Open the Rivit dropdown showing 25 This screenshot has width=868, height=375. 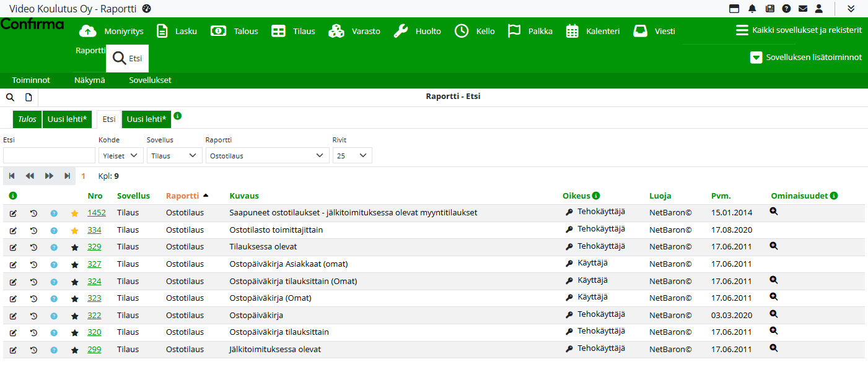click(352, 156)
